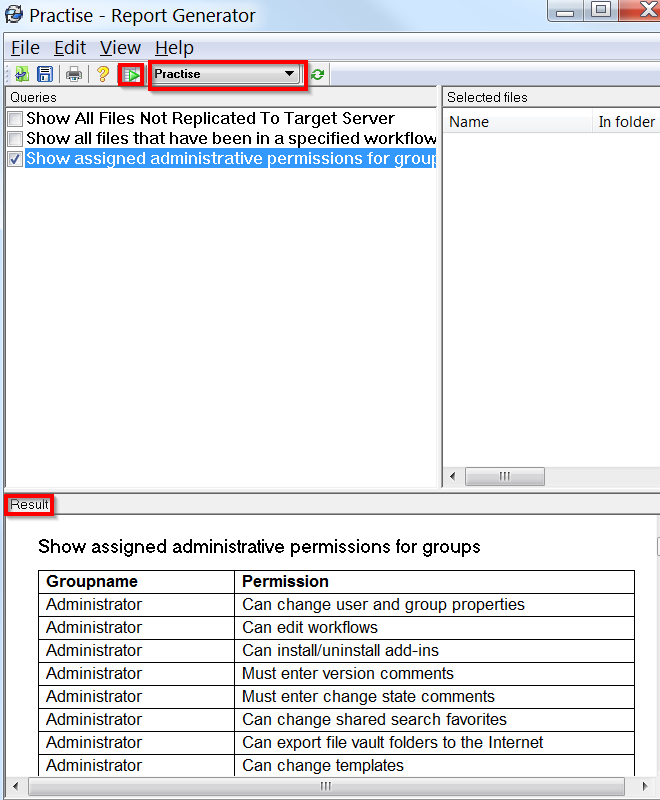Select 'Show All Files Not Replicated To Target Server'
Viewport: 660px width, 800px height.
click(x=210, y=118)
